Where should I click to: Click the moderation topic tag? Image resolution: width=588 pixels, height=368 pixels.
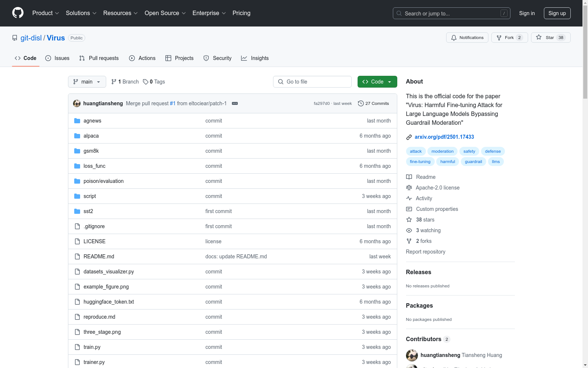point(442,151)
